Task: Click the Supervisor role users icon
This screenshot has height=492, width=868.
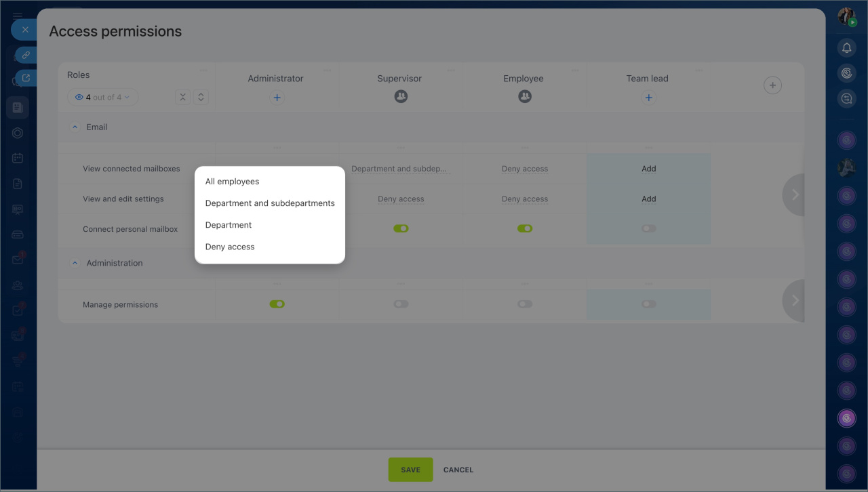Action: 401,97
